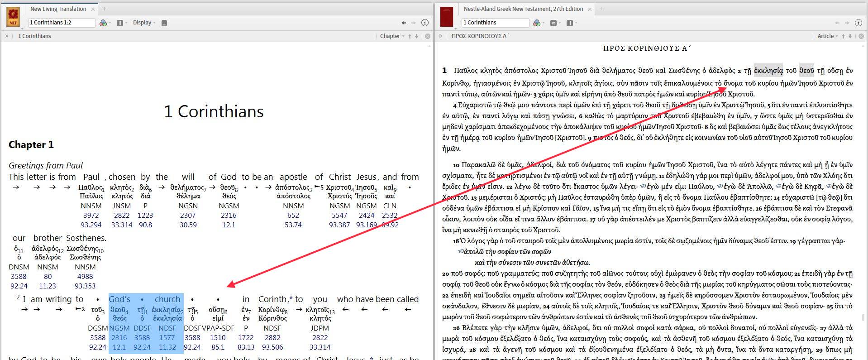Open parallel resources menu in Nestle-Aland panel

(x=571, y=23)
